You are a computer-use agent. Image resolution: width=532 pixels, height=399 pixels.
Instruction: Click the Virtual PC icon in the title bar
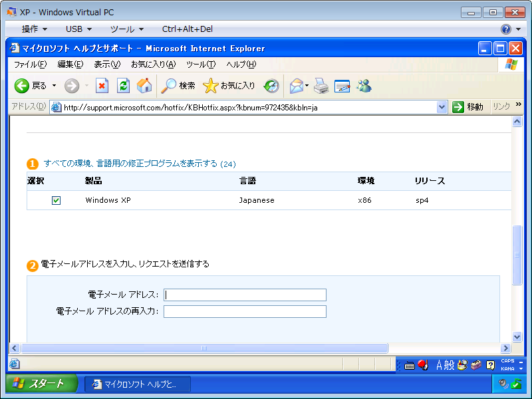[x=11, y=12]
